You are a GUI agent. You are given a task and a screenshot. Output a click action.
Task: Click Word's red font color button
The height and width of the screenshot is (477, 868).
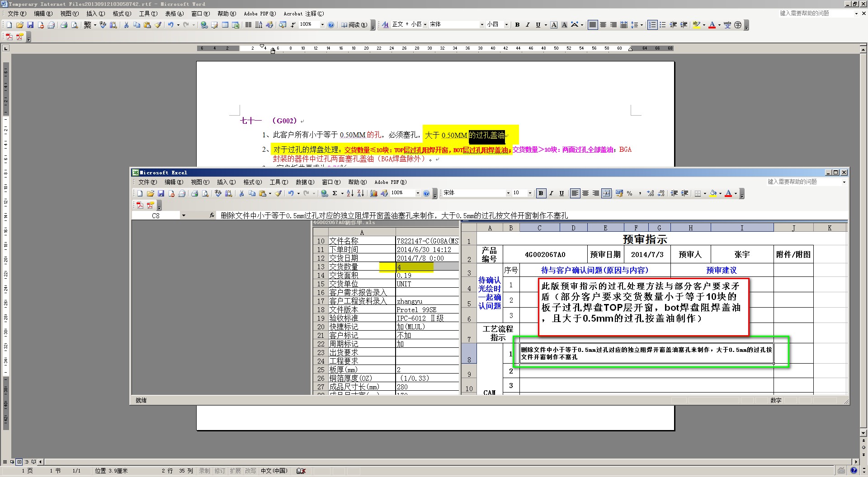point(712,25)
